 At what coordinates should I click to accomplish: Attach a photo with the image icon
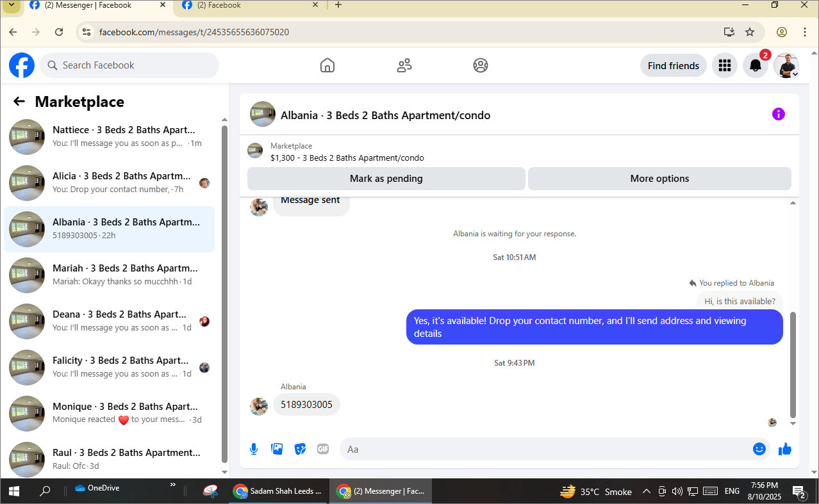pyautogui.click(x=277, y=449)
